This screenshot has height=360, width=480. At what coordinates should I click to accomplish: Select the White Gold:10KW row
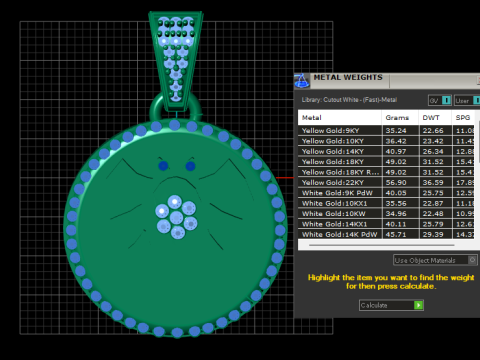point(386,214)
